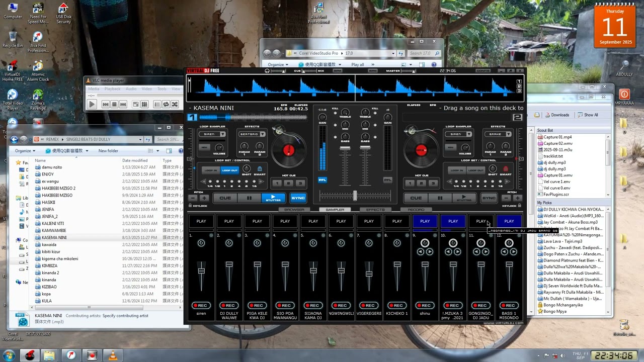Click CUE button on deck 2
Viewport: 644px width, 362px height.
point(416,198)
